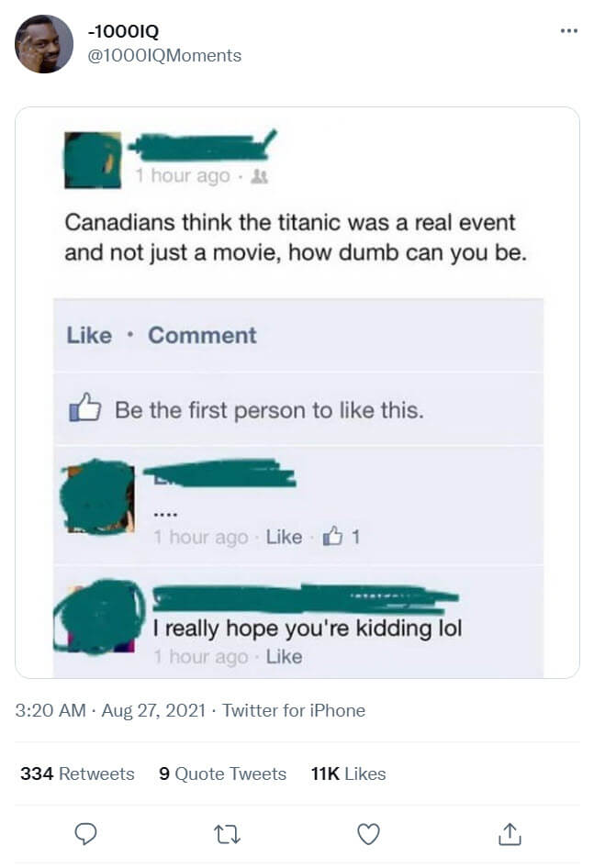Like the tweet with the heart icon
Screen dimensions: 594x868
(x=368, y=834)
